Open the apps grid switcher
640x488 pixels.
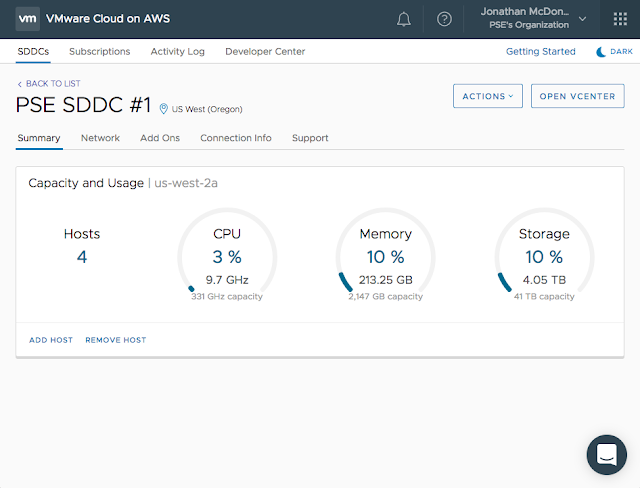coord(619,19)
